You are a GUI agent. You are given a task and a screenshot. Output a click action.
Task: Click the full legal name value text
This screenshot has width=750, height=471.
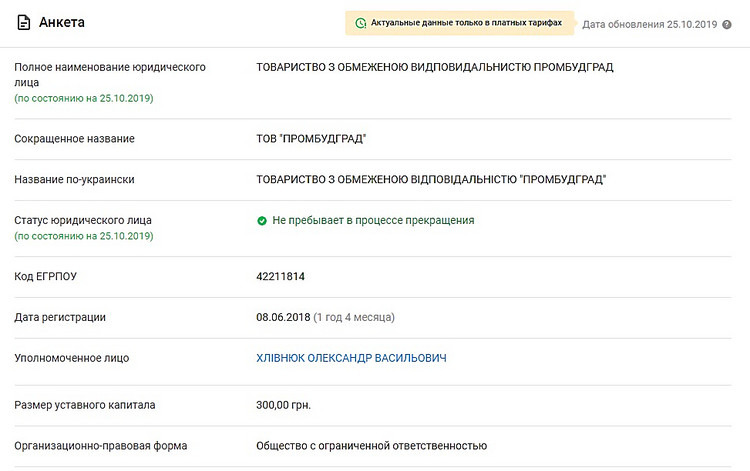[434, 67]
